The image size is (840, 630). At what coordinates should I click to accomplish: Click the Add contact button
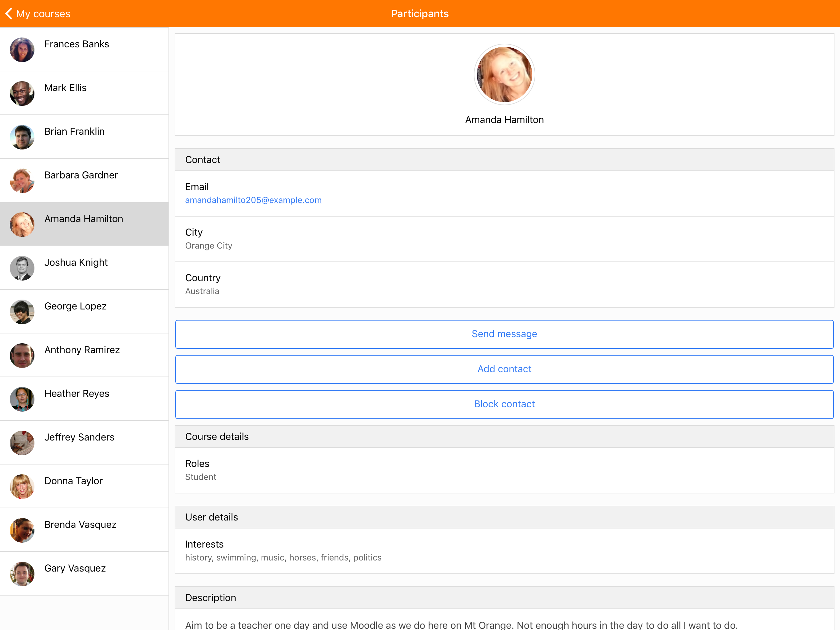tap(504, 369)
